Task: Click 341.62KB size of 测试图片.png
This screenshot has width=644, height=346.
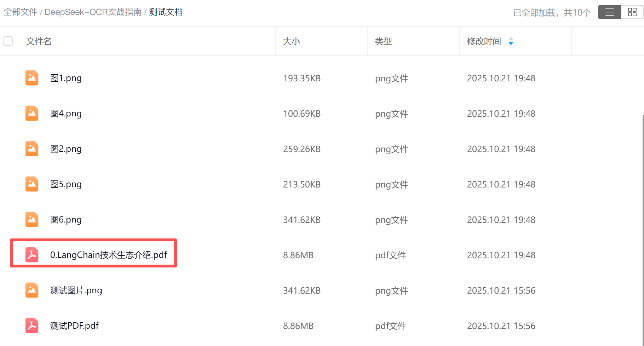Action: click(302, 290)
